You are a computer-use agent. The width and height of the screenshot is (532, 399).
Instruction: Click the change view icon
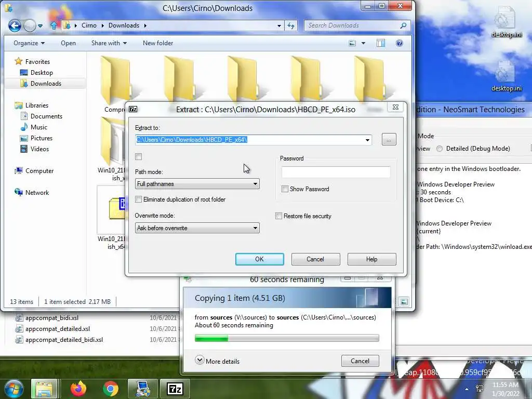click(x=352, y=43)
